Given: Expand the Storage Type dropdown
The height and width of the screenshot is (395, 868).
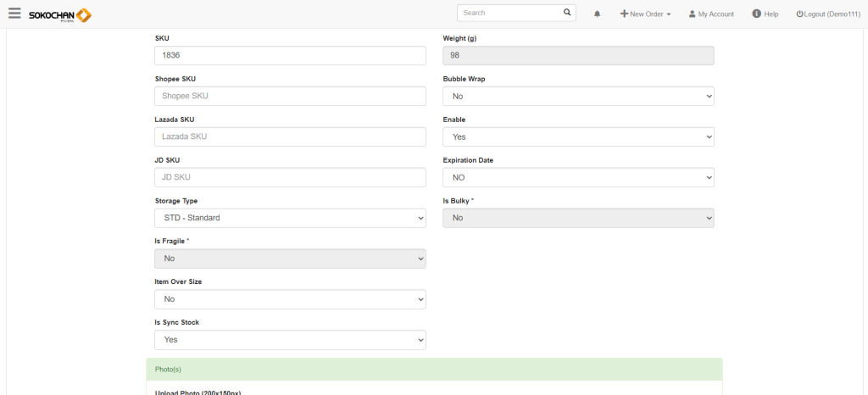Looking at the screenshot, I should pyautogui.click(x=290, y=218).
